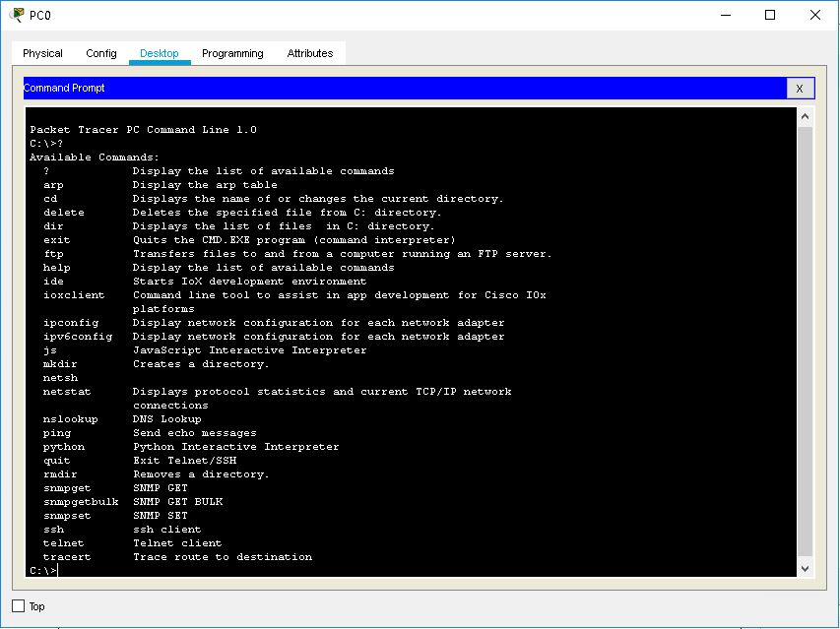This screenshot has height=629, width=840.
Task: Click the ping command entry
Action: 56,432
